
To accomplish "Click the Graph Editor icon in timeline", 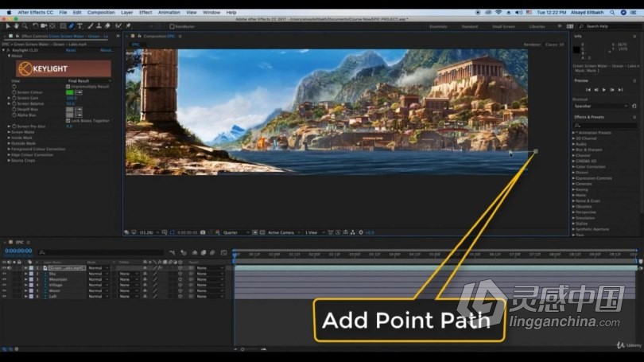I will (x=224, y=253).
